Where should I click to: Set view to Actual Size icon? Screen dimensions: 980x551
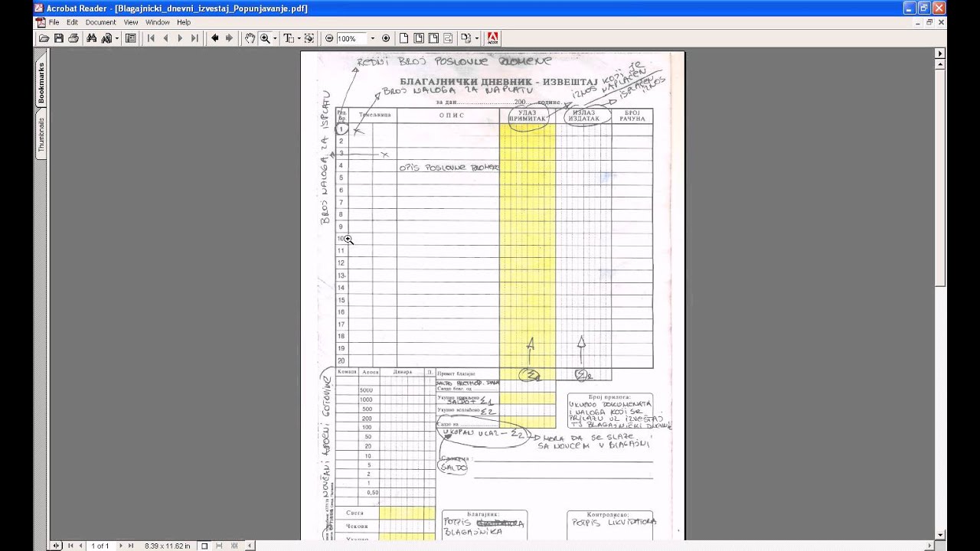pos(403,38)
